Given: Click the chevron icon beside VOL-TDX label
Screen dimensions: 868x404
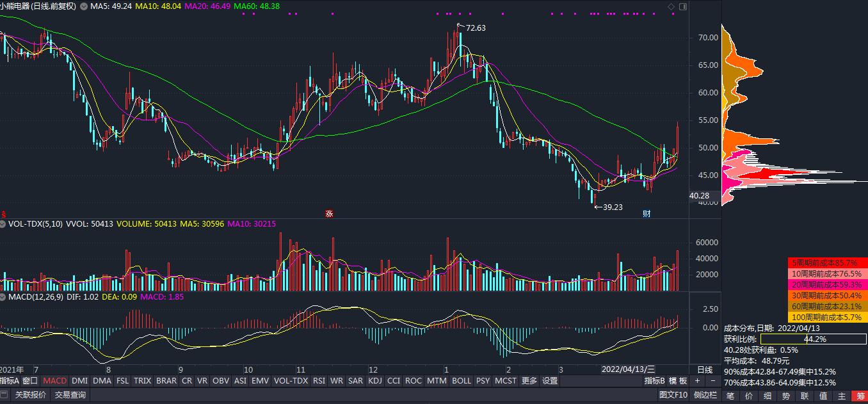Looking at the screenshot, I should (3, 223).
